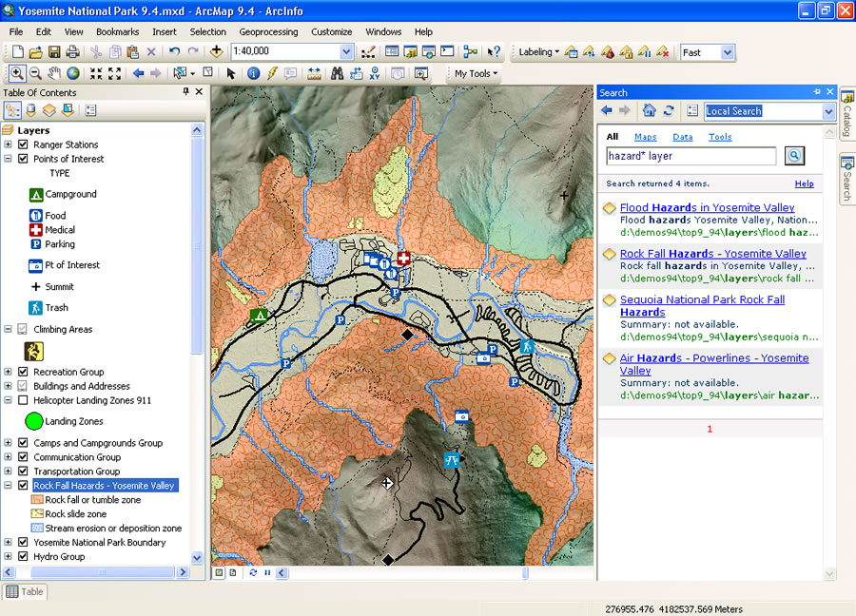Switch TOC to List By Source

tap(30, 111)
